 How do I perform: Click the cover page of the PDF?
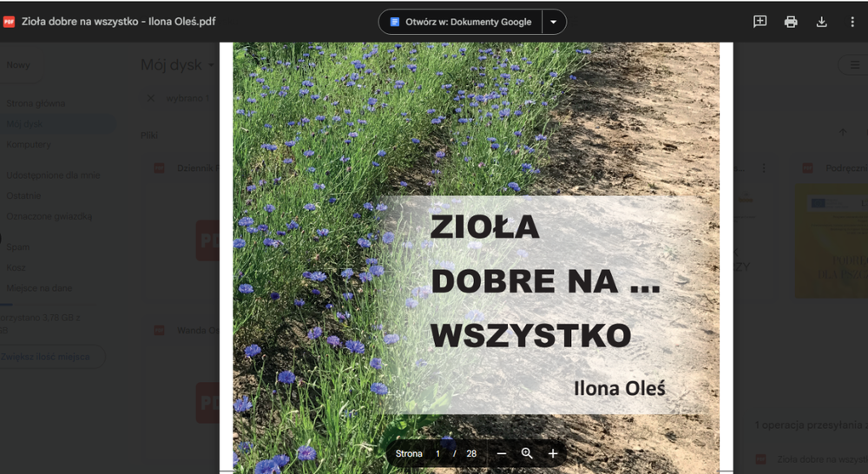[476, 258]
